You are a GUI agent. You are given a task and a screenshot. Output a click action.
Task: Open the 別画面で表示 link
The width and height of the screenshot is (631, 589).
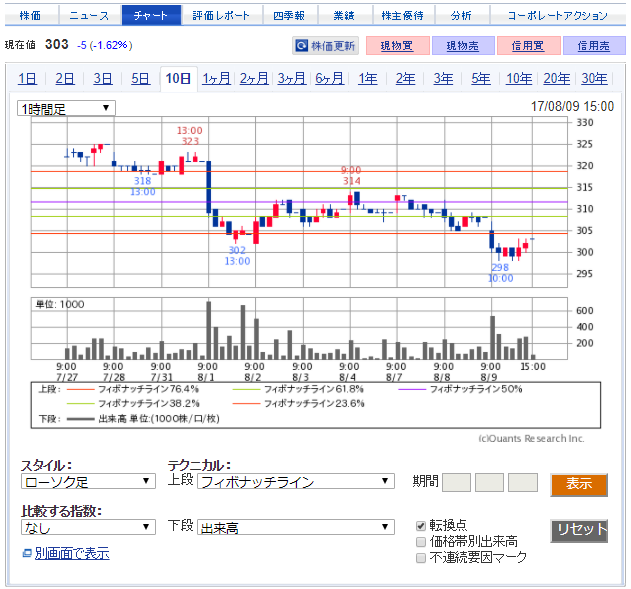coord(72,554)
